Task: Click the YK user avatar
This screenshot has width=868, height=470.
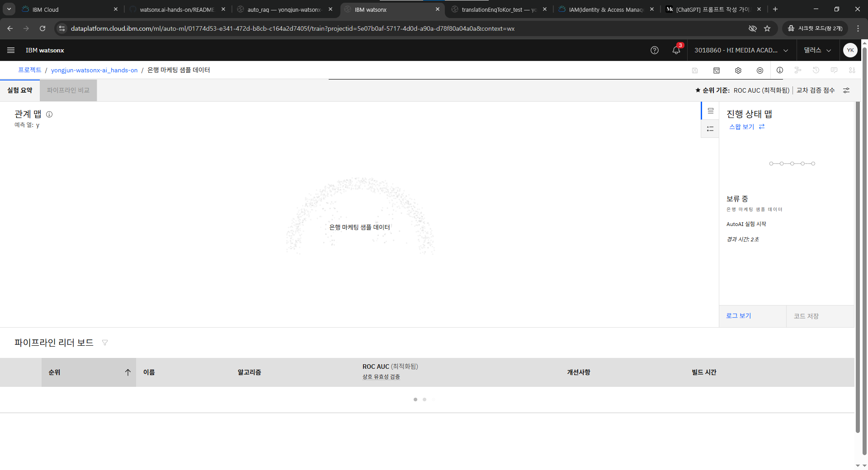Action: (850, 50)
